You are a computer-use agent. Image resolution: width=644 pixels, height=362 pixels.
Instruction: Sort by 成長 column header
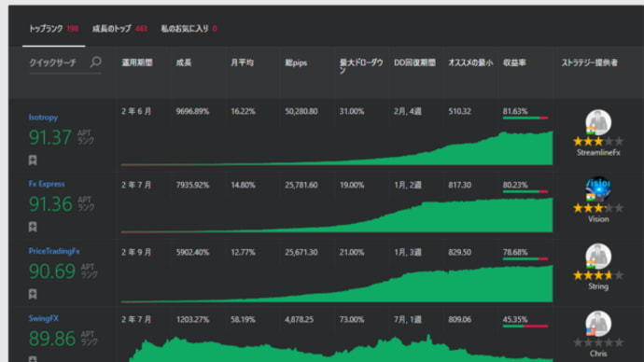pyautogui.click(x=184, y=63)
